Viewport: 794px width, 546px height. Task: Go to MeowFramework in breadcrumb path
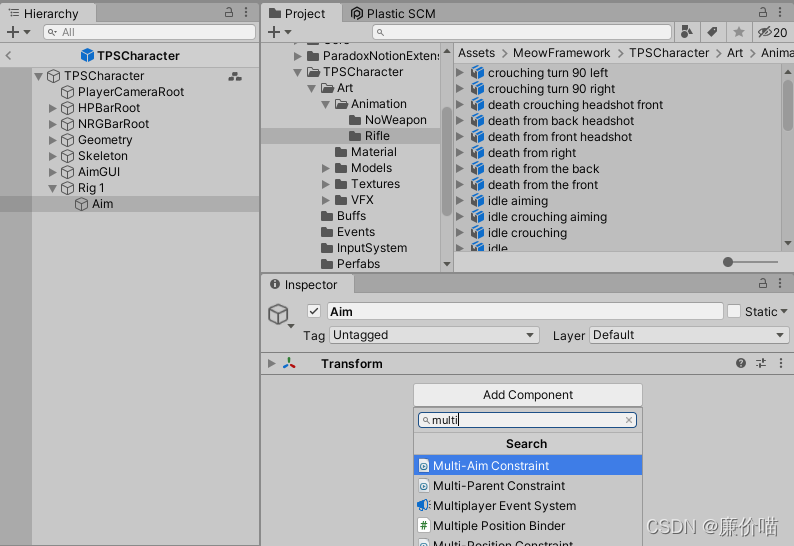562,53
